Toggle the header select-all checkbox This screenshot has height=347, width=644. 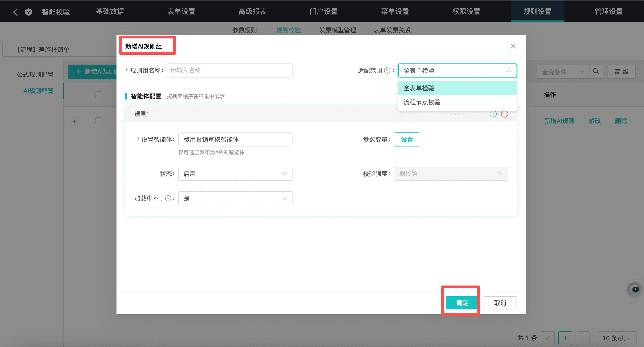[99, 95]
